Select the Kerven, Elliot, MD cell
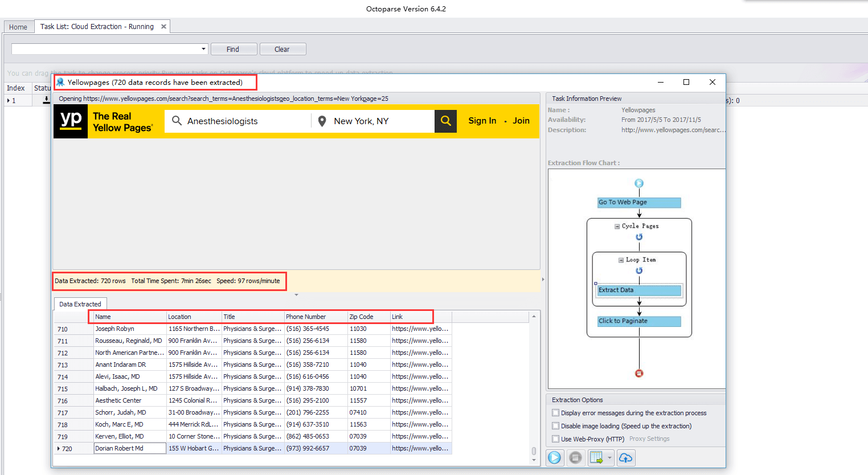868x475 pixels. [130, 436]
